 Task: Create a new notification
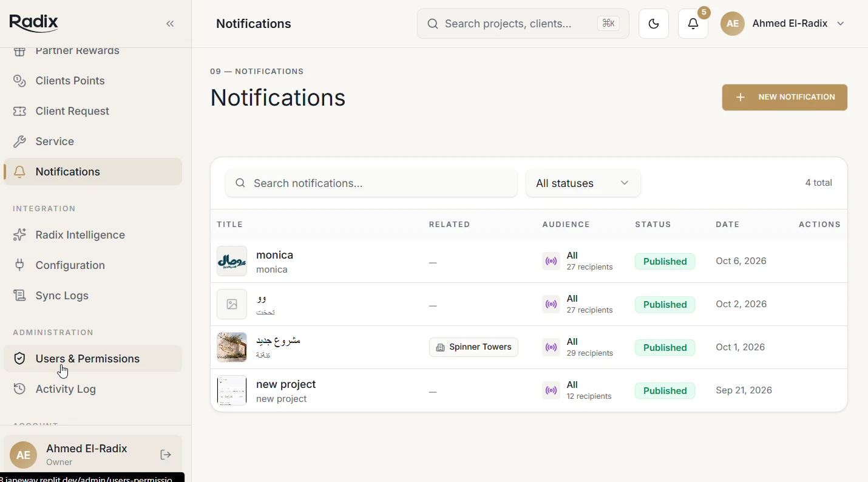click(x=785, y=97)
